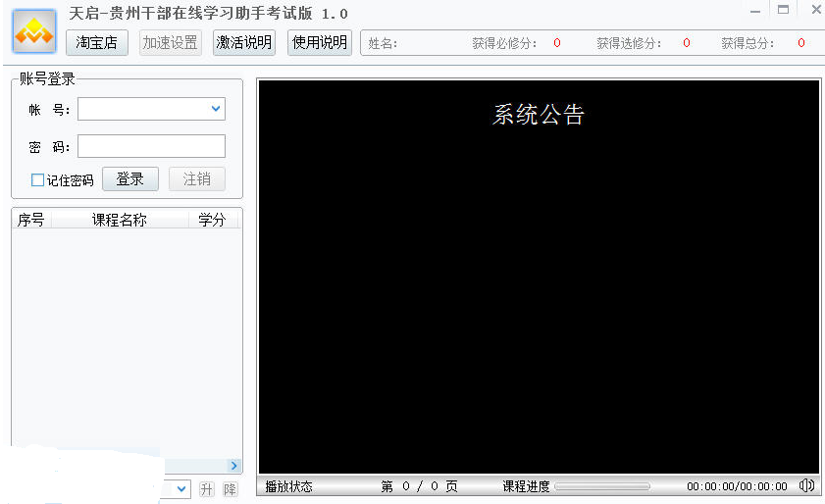Screen dimensions: 825x504
Task: Click the 获得必修分 score label
Action: 504,43
